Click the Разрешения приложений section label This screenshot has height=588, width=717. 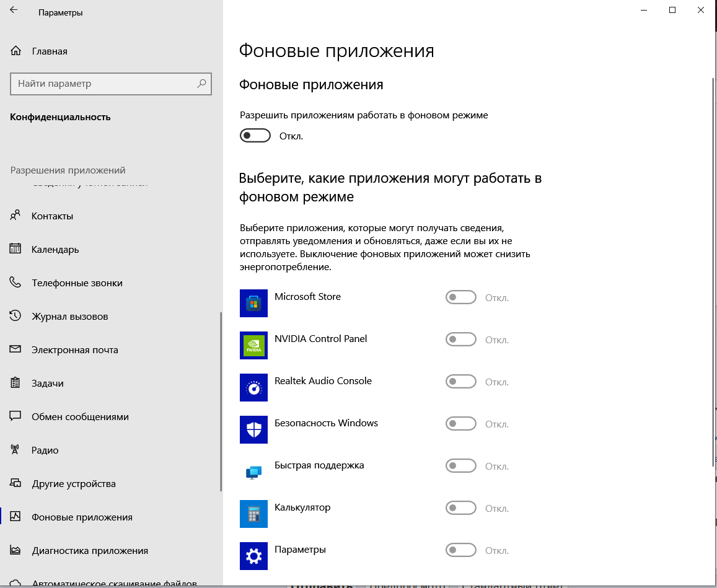point(68,170)
